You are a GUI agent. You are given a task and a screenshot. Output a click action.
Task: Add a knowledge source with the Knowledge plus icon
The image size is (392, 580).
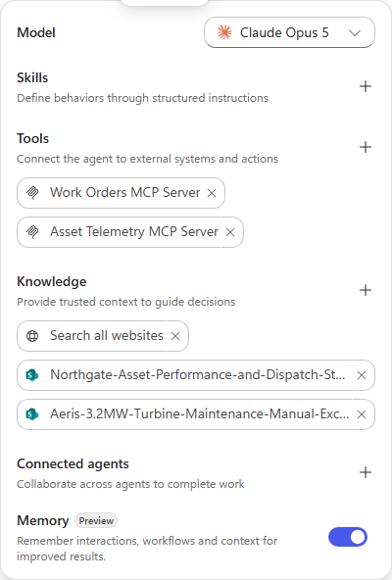[x=366, y=290]
